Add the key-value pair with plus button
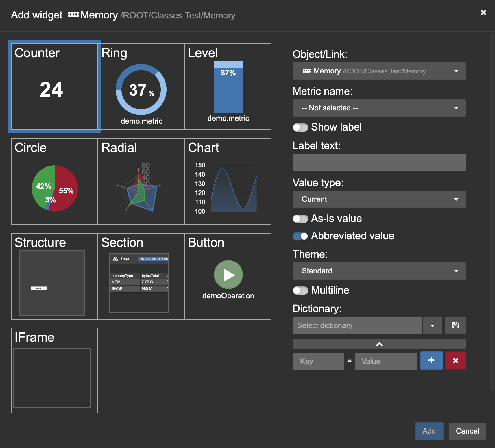The width and height of the screenshot is (495, 448). (432, 361)
